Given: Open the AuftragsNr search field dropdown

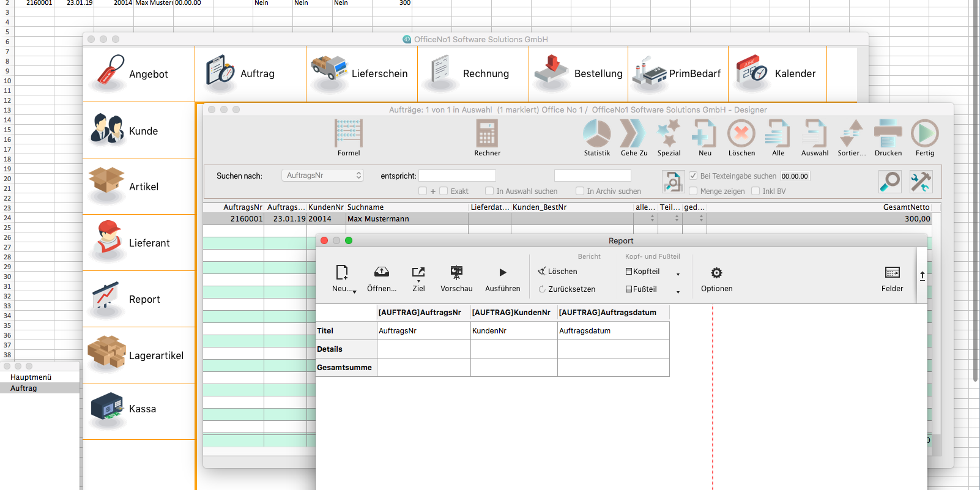Looking at the screenshot, I should coord(322,176).
